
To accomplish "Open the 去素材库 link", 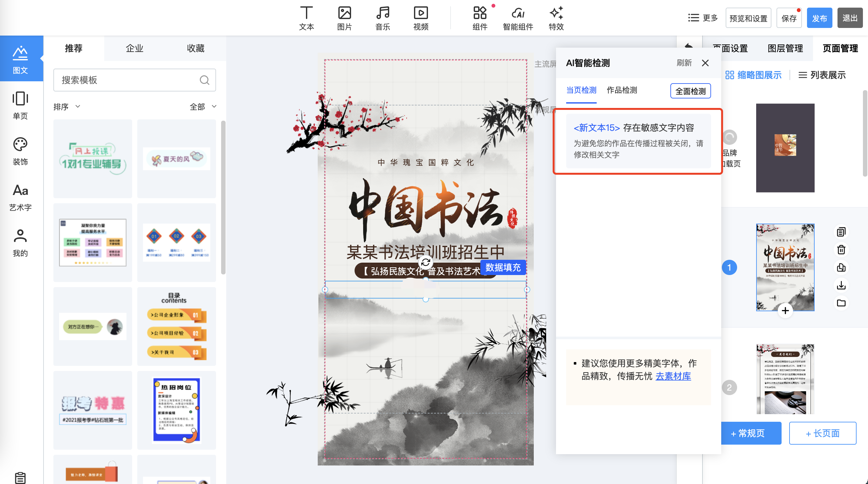I will [673, 376].
